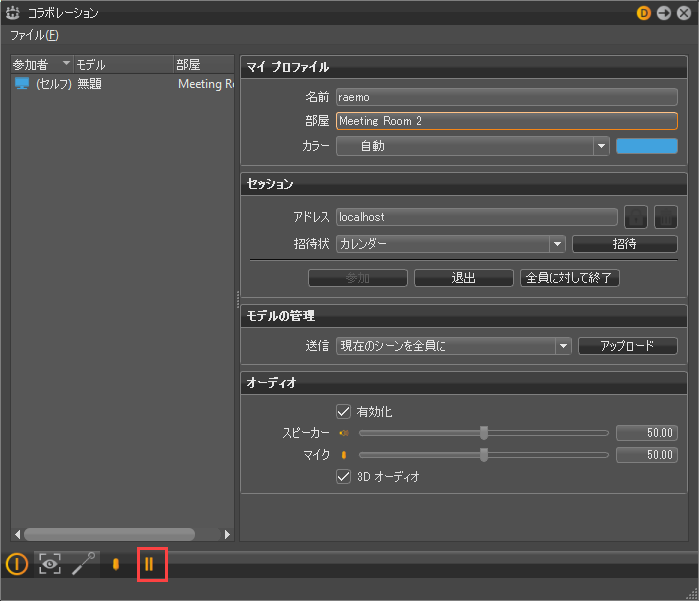This screenshot has height=601, width=699.
Task: Click the アドレス field containing localhost
Action: click(477, 217)
